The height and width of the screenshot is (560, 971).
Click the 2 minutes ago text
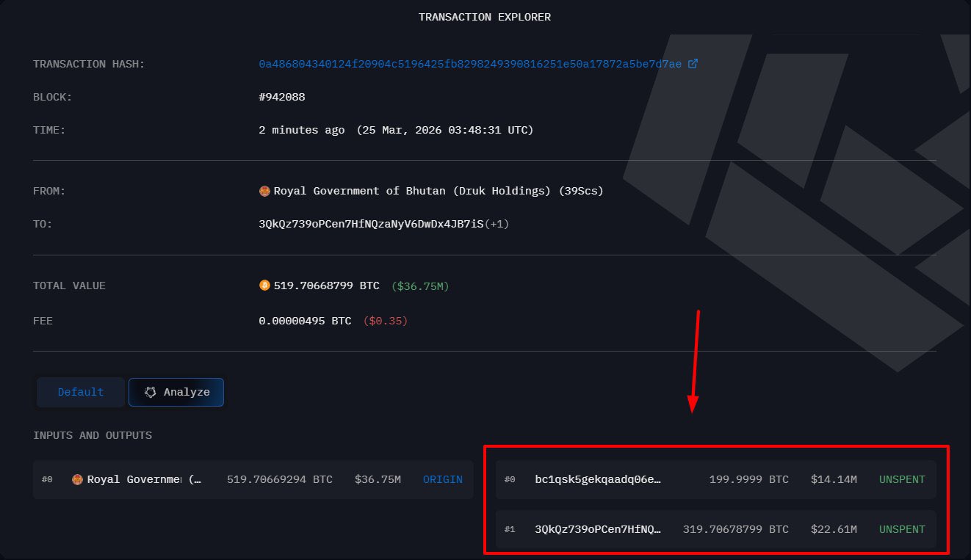[302, 130]
